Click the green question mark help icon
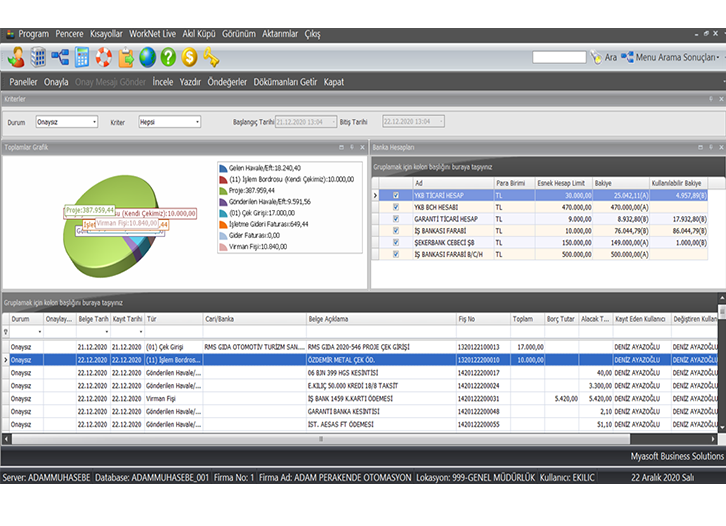726x526 pixels. [x=169, y=57]
